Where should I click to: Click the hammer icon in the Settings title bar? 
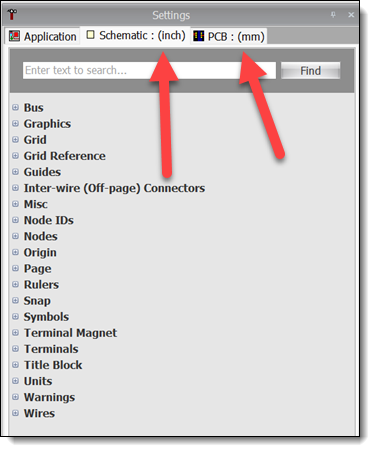point(12,14)
